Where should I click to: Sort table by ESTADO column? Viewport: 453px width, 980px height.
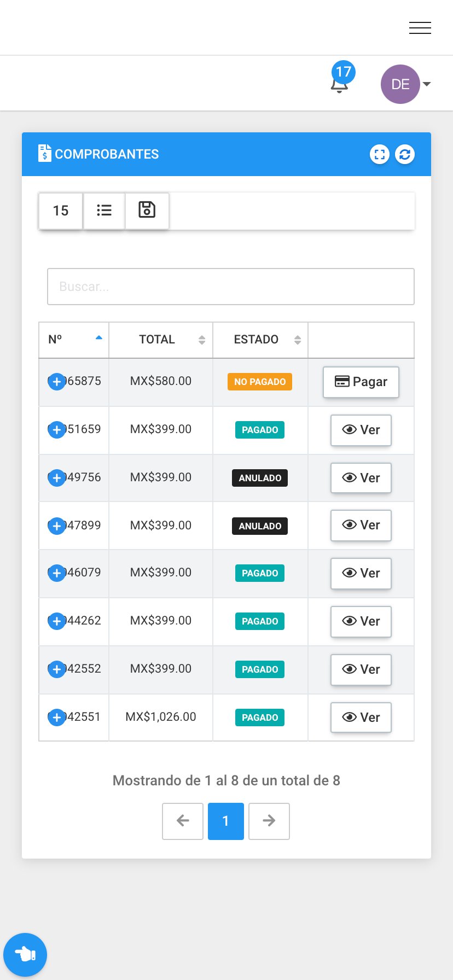260,340
